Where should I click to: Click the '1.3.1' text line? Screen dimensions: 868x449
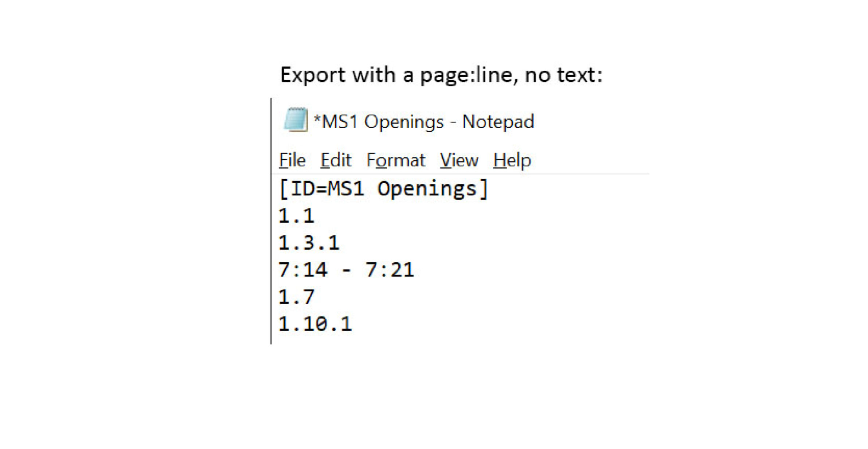coord(309,243)
